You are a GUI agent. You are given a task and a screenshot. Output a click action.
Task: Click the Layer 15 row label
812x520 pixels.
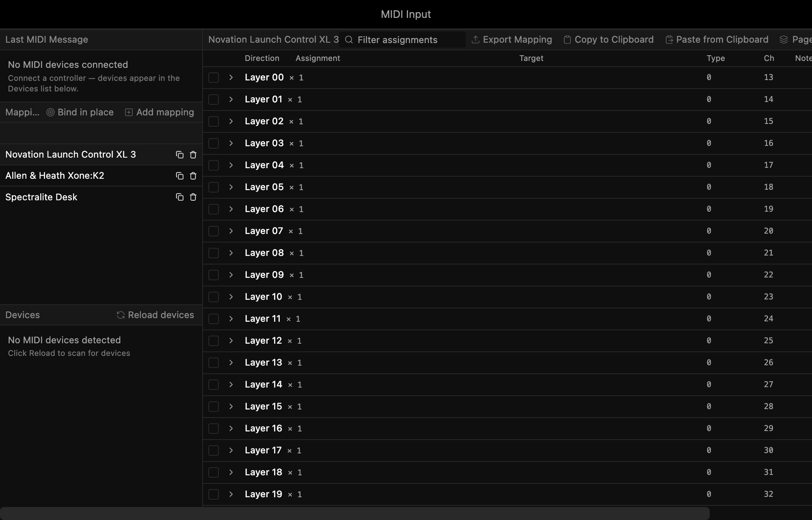pos(263,407)
